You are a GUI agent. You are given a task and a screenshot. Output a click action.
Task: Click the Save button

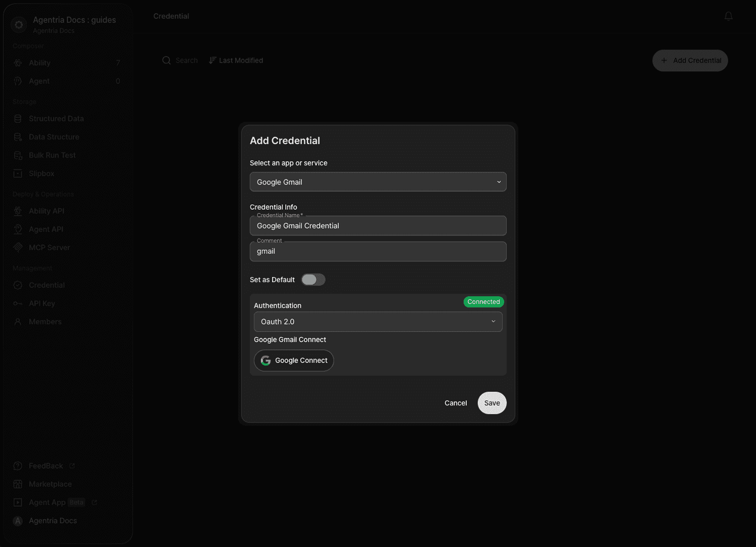coord(492,403)
